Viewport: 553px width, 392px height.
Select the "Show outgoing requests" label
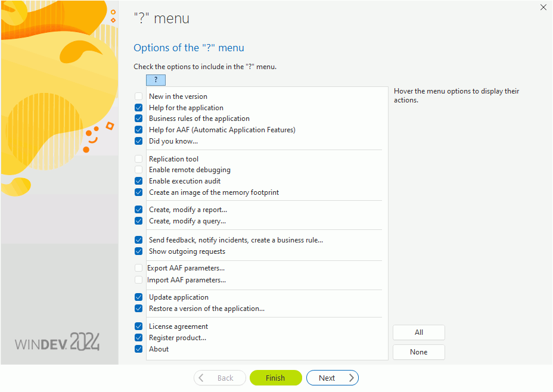click(x=187, y=251)
